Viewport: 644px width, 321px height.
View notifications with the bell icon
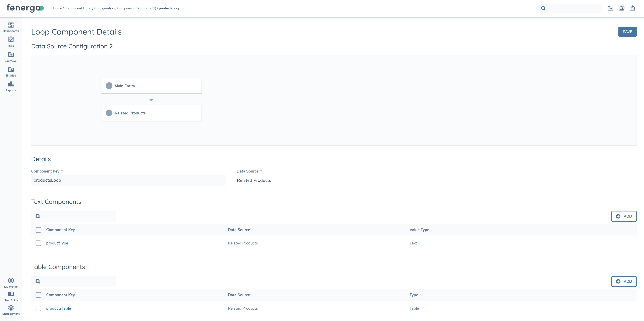(633, 8)
